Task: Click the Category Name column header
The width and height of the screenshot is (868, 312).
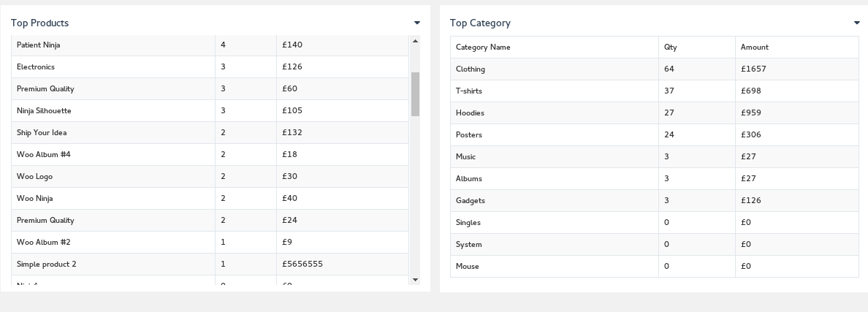Action: click(x=483, y=47)
